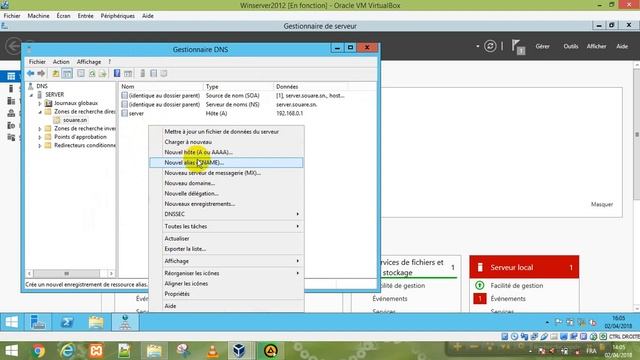The image size is (640, 360).
Task: Choose Nouveau domaine entry
Action: (x=226, y=183)
